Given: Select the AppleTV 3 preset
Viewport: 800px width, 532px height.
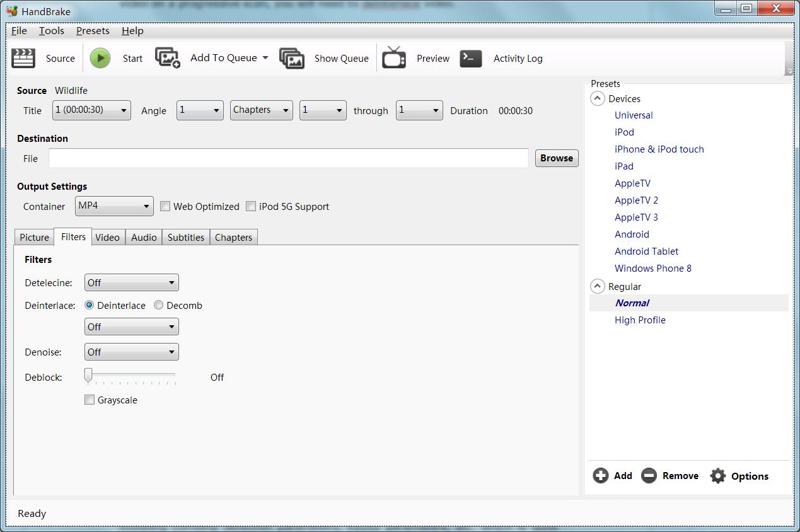Looking at the screenshot, I should point(636,217).
